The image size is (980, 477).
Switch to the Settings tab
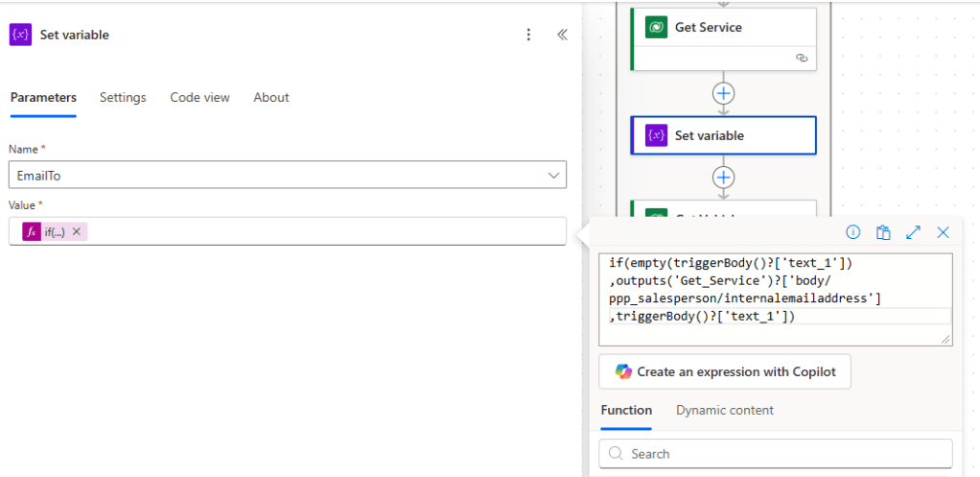click(123, 97)
